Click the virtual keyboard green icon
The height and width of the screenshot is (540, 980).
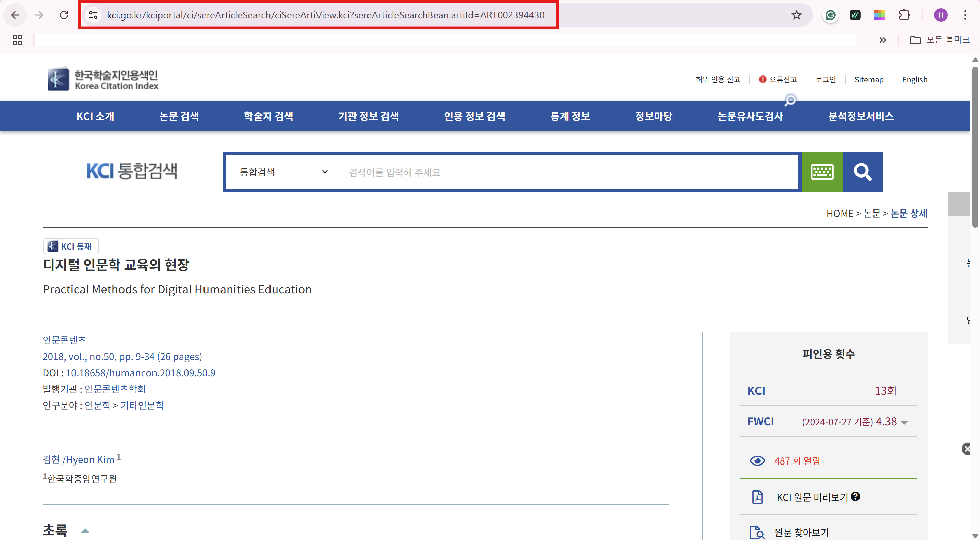click(x=822, y=172)
